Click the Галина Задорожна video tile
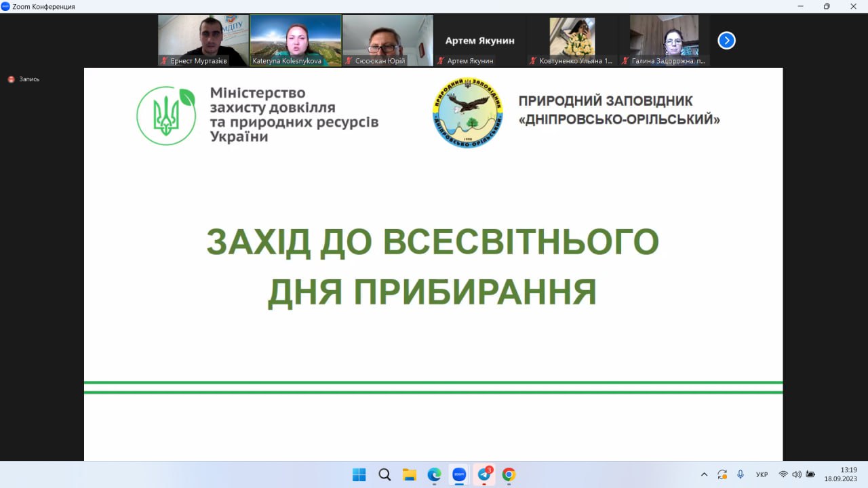868x488 pixels. [x=664, y=39]
